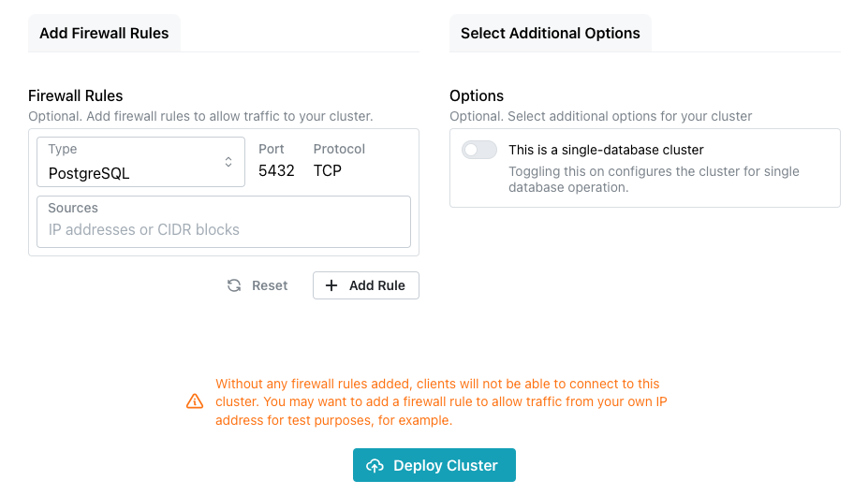
Task: Toggle the single-database cluster switch
Action: tap(479, 150)
